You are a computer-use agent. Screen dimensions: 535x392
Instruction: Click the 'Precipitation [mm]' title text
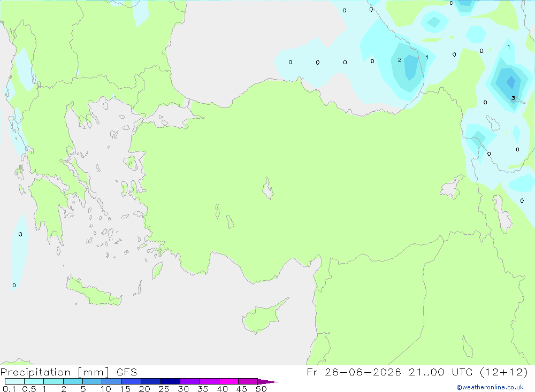click(55, 372)
